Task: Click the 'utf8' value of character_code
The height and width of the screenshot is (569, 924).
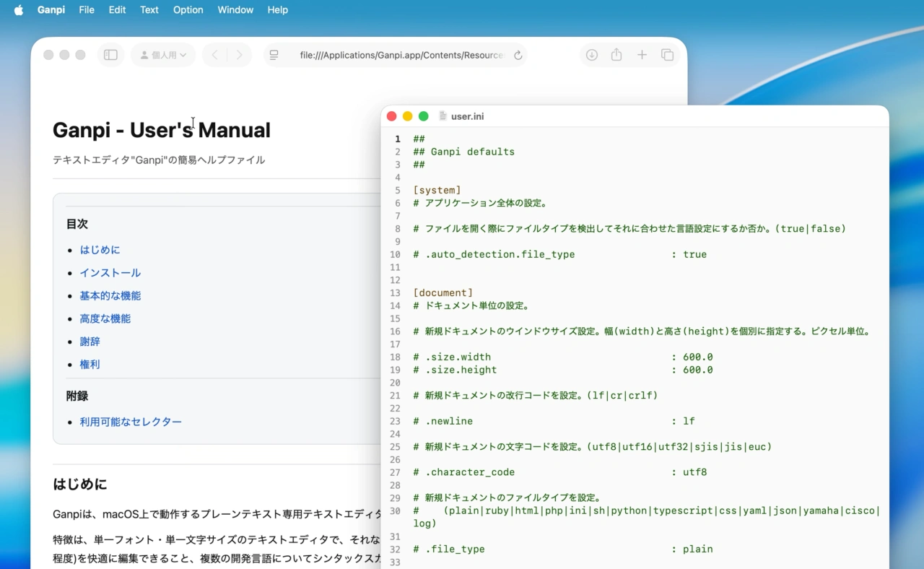Action: click(695, 472)
